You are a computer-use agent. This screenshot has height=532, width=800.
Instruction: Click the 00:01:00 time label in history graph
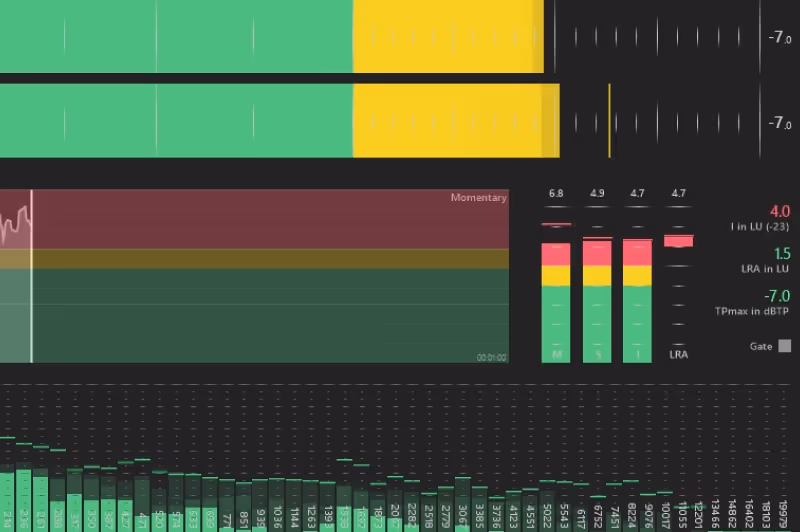pos(490,357)
